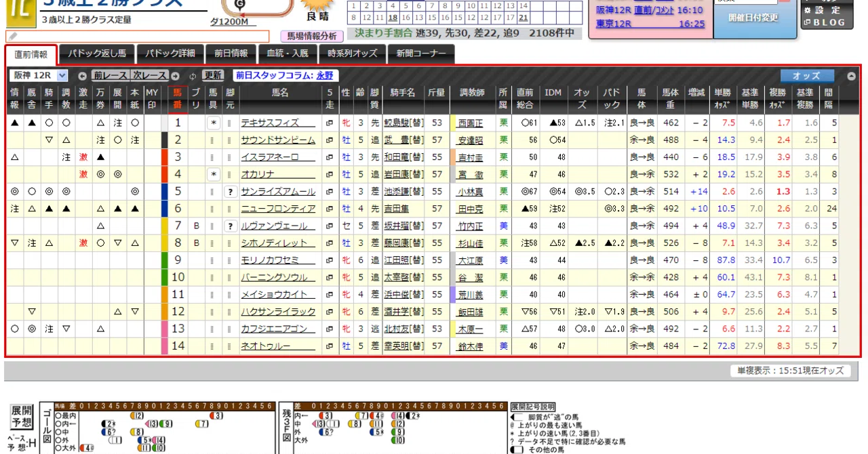Click the blue オッズ button
This screenshot has height=454, width=868.
pos(806,76)
